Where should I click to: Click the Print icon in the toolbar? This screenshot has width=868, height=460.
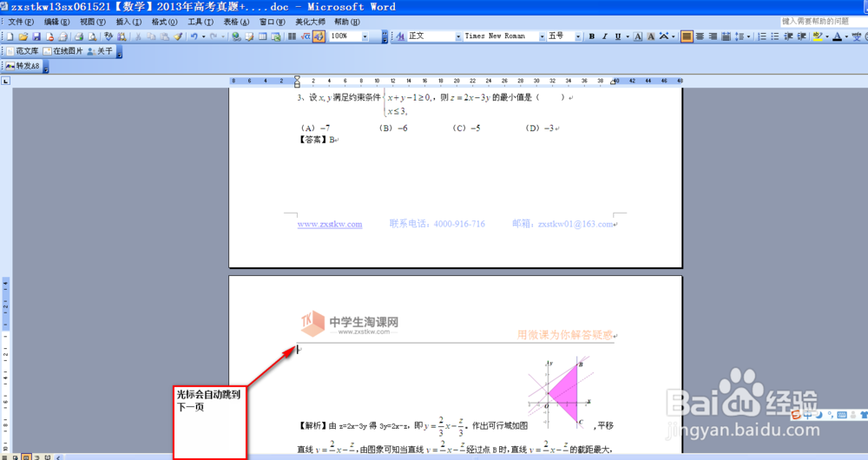[x=79, y=36]
